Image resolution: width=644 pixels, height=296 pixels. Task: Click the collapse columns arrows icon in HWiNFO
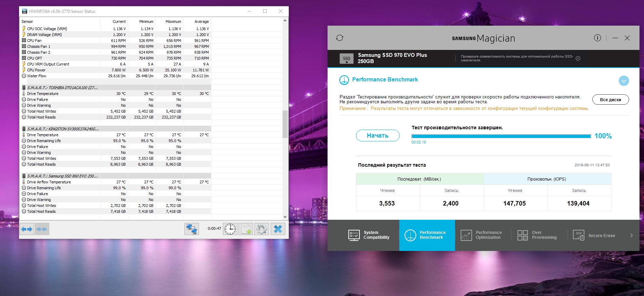coord(42,229)
